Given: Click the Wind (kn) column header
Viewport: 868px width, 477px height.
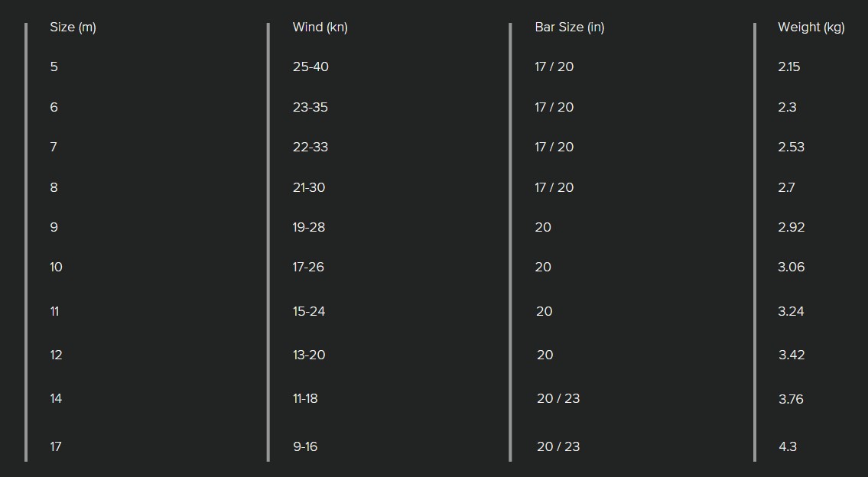Looking at the screenshot, I should [x=320, y=27].
